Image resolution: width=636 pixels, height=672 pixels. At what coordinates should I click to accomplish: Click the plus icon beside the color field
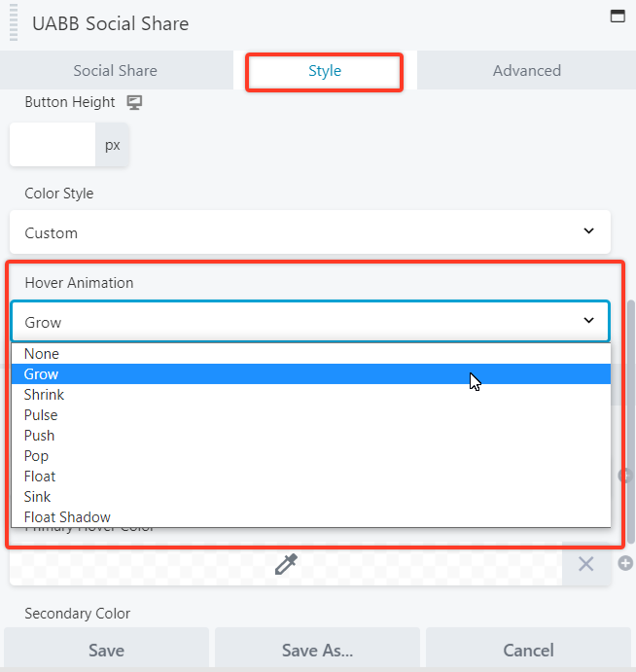pos(625,563)
